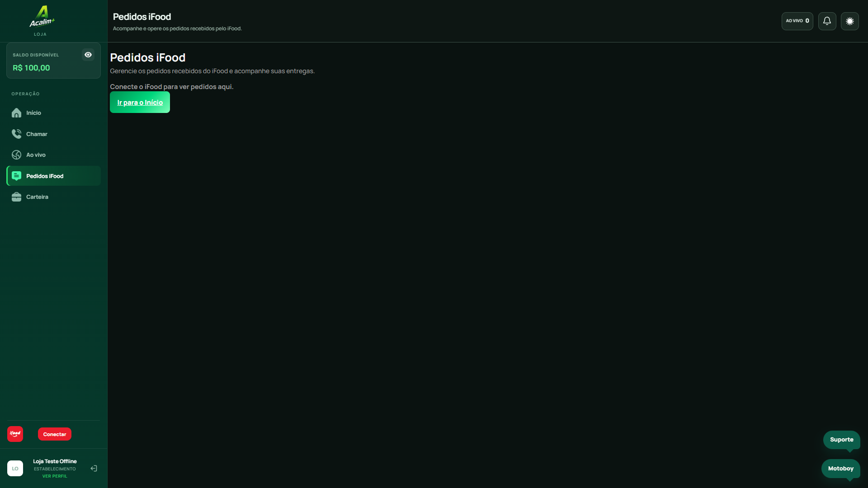The height and width of the screenshot is (488, 868).
Task: Click the red Conectar button
Action: point(55,434)
